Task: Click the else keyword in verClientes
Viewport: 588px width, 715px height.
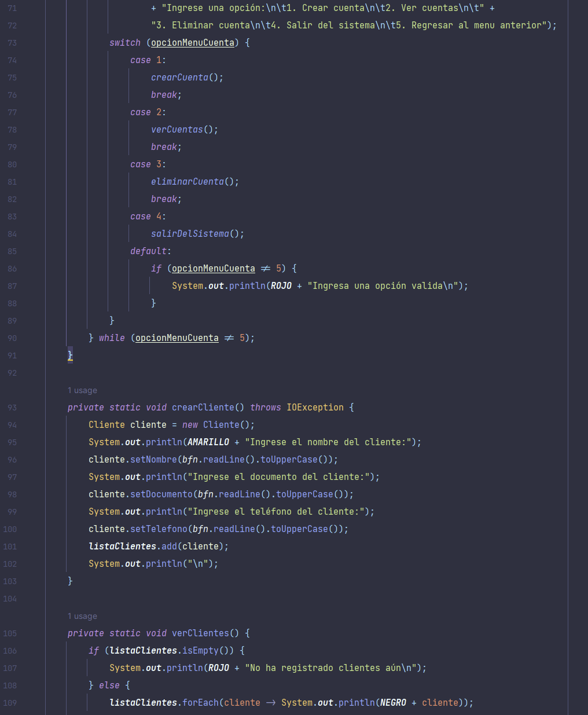Action: coord(109,685)
